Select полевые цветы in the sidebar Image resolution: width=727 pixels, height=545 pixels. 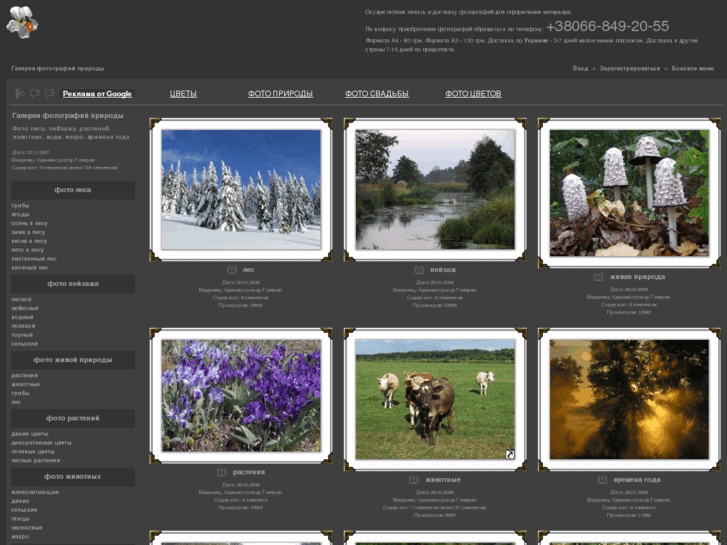[x=32, y=451]
